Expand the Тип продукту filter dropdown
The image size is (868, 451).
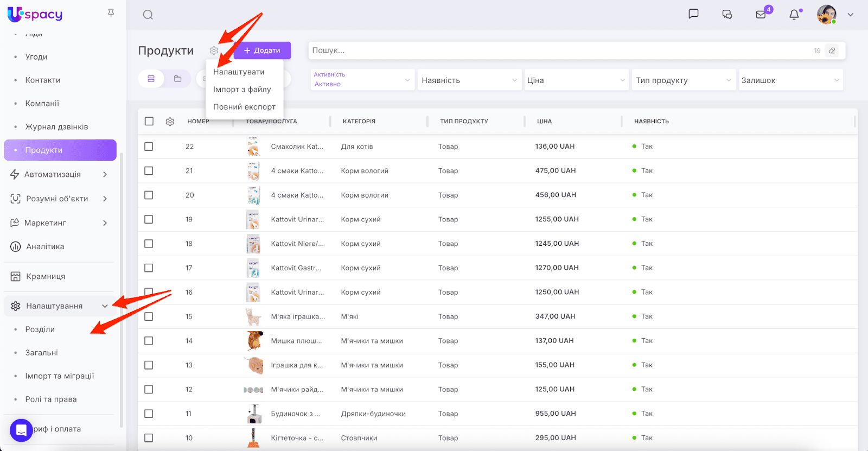tap(683, 80)
